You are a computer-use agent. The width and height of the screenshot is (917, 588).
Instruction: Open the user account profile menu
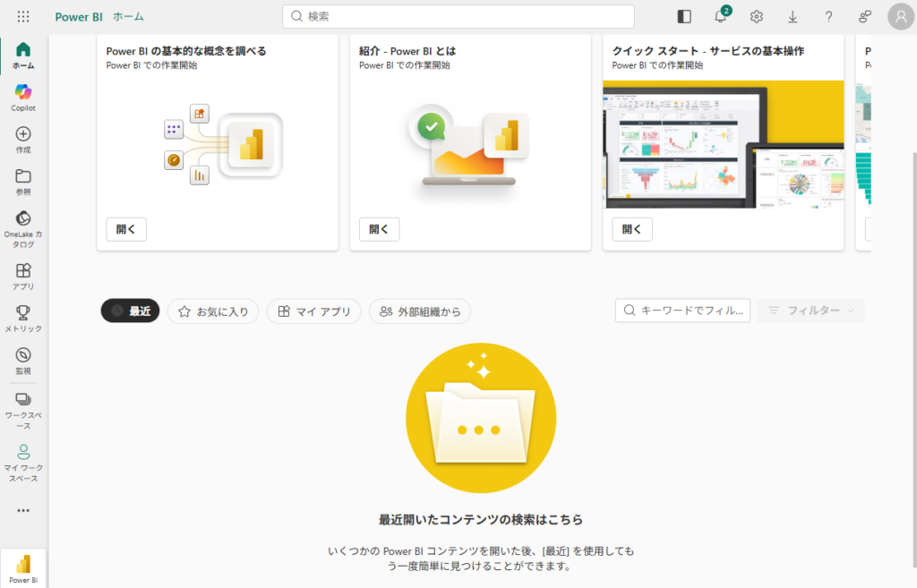[900, 16]
